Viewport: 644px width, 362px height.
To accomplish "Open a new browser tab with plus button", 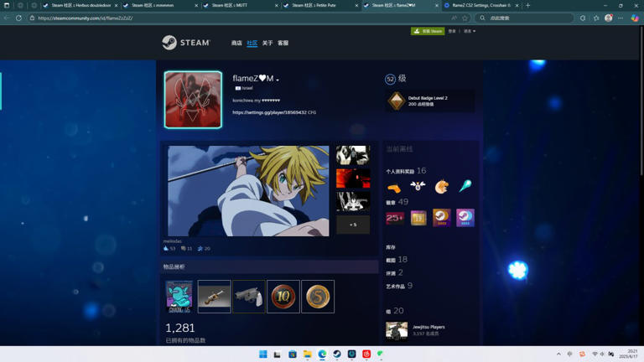I will coord(527,5).
